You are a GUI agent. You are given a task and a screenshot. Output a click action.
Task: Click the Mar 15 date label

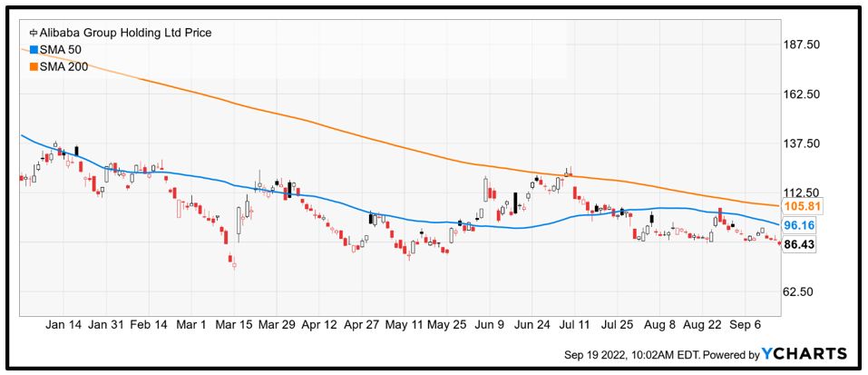click(x=234, y=324)
